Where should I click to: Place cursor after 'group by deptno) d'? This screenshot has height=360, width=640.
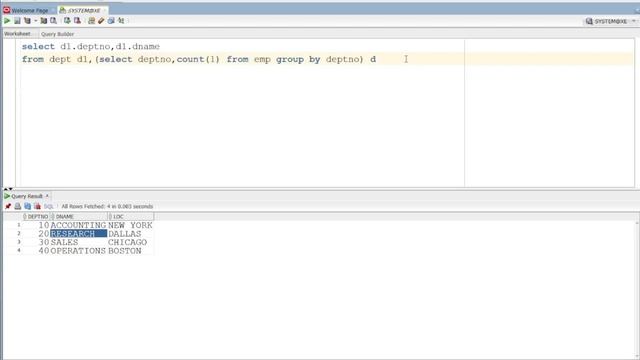coord(377,60)
